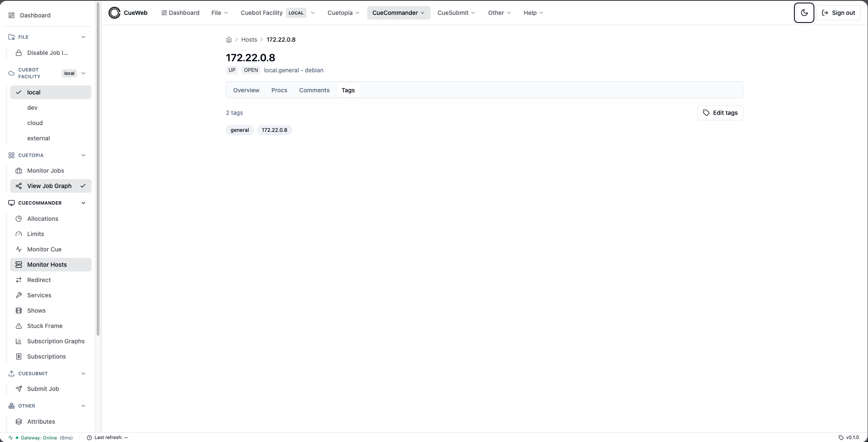
Task: Collapse the Cuebot Facility sidebar section
Action: 83,73
